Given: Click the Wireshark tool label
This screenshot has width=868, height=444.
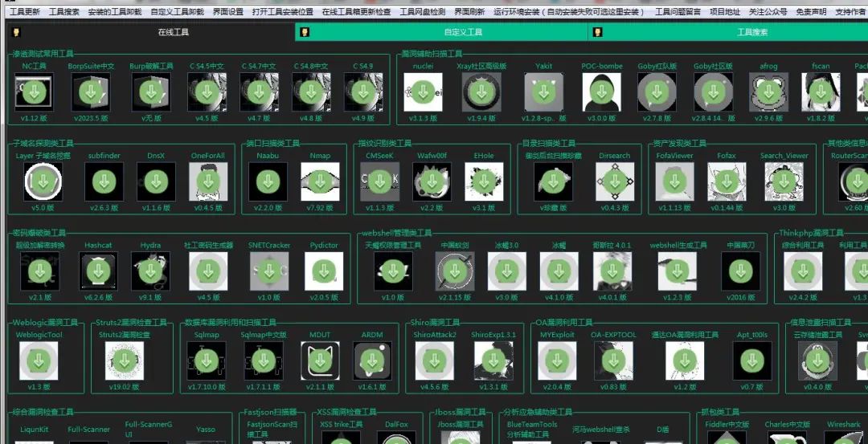Looking at the screenshot, I should [x=844, y=425].
